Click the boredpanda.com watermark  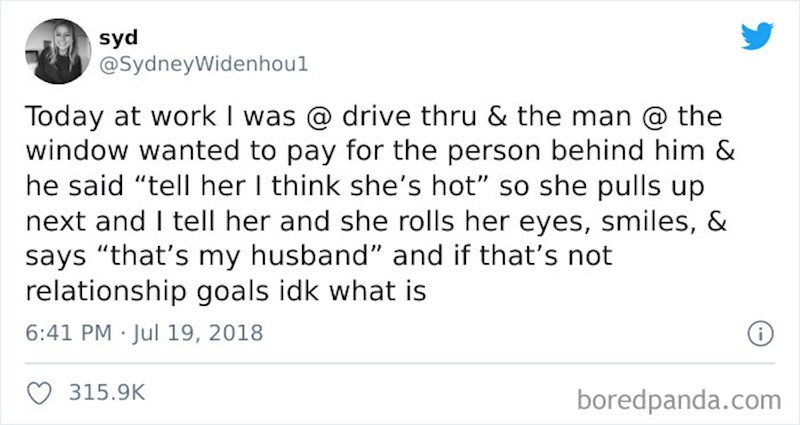click(x=678, y=400)
